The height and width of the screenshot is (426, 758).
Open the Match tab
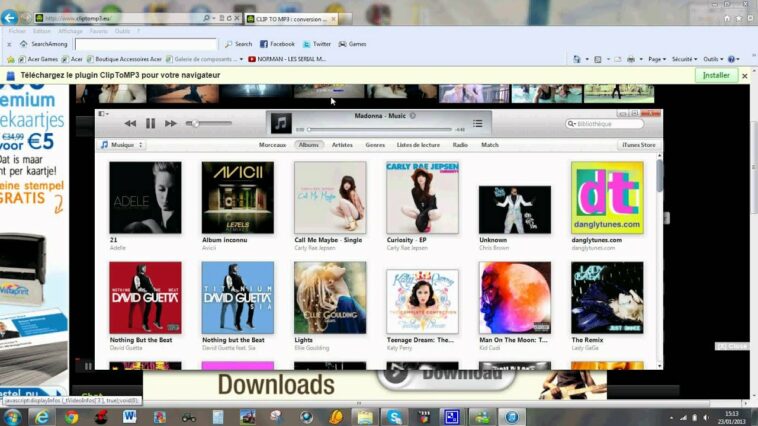[x=490, y=145]
